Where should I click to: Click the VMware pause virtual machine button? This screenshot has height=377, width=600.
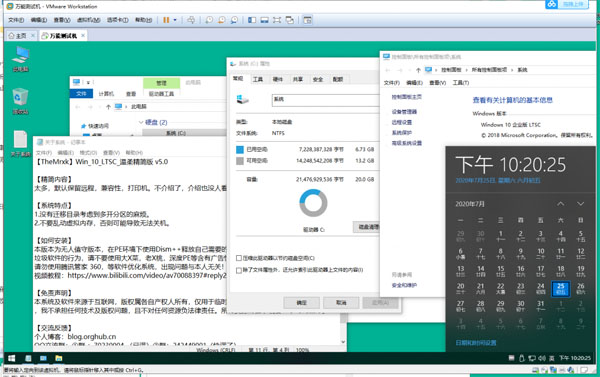tap(166, 20)
